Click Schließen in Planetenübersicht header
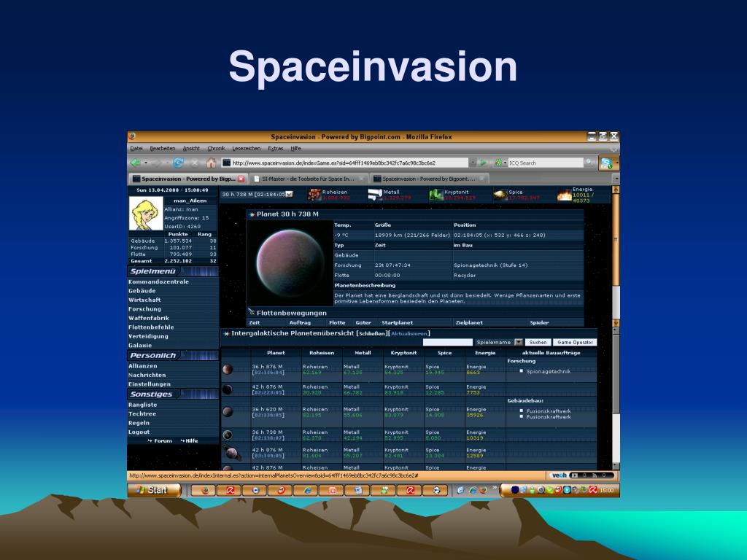The height and width of the screenshot is (560, 747). coord(372,334)
